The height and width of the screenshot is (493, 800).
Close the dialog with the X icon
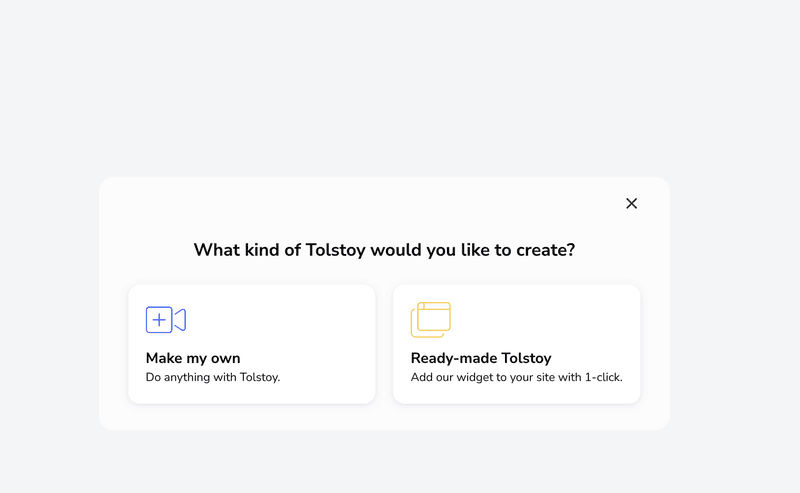click(631, 203)
